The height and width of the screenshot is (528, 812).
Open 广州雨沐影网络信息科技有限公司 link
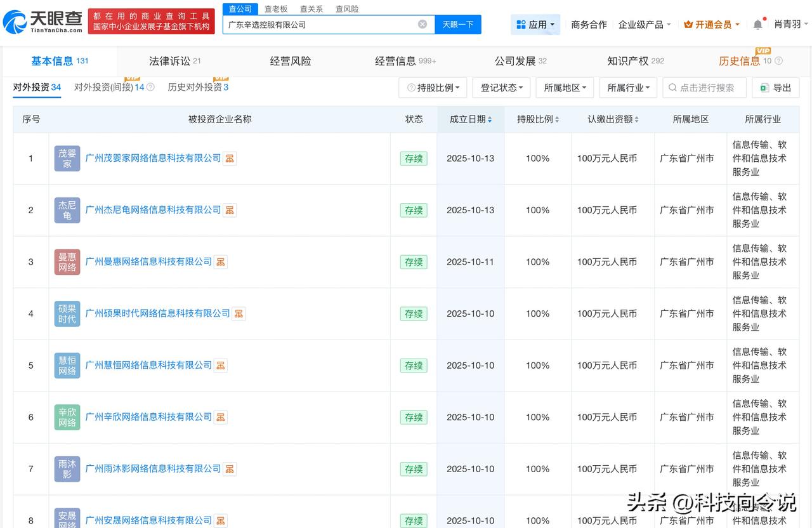(x=153, y=469)
